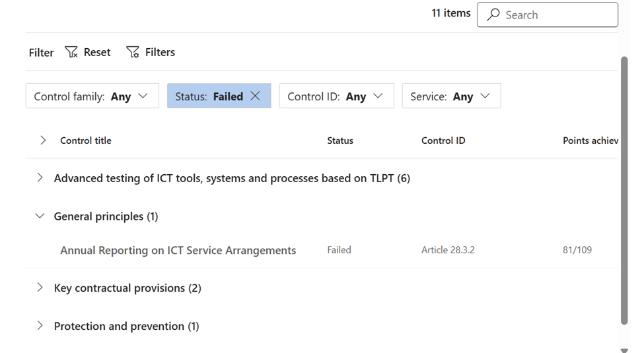Open the Control ID dropdown
The height and width of the screenshot is (353, 644).
[x=336, y=96]
